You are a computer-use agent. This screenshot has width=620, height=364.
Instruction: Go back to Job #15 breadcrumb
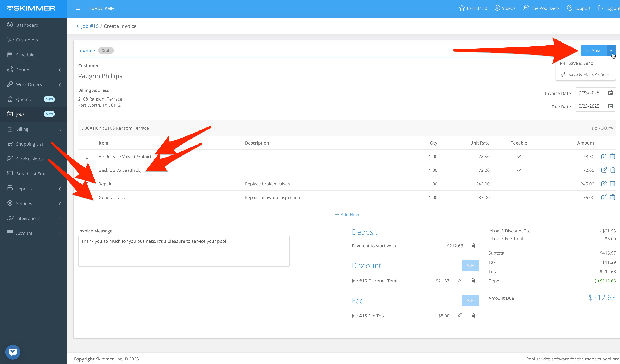click(89, 26)
